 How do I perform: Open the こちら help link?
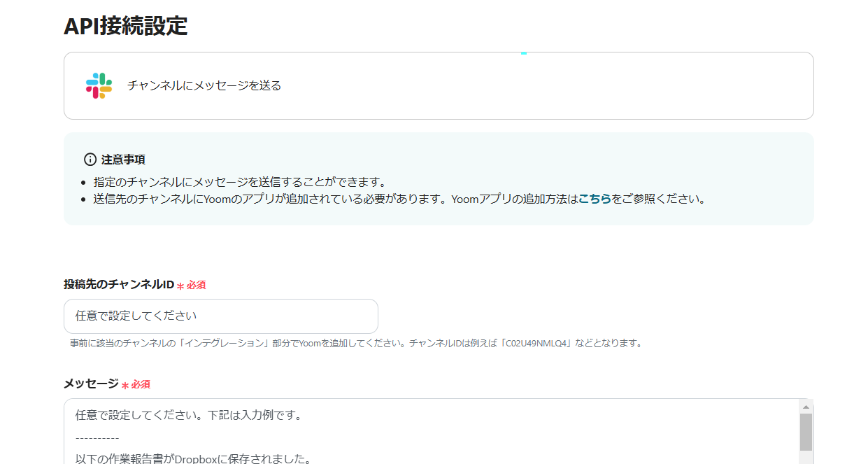595,199
